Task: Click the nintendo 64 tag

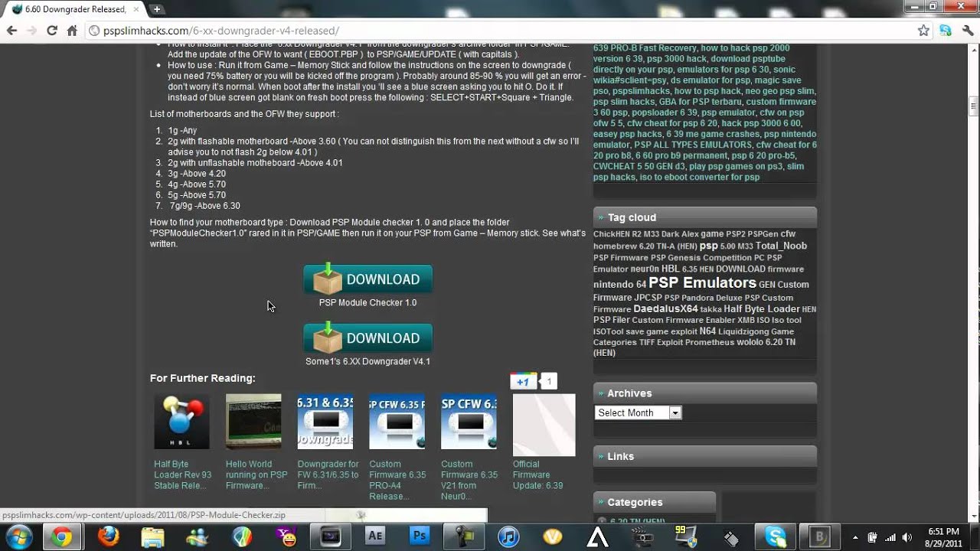Action: (x=619, y=285)
